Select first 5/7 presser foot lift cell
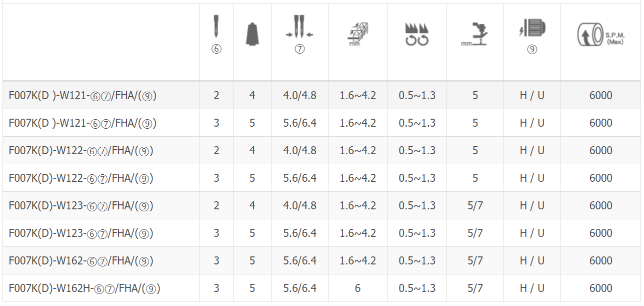644x306 pixels. [475, 205]
